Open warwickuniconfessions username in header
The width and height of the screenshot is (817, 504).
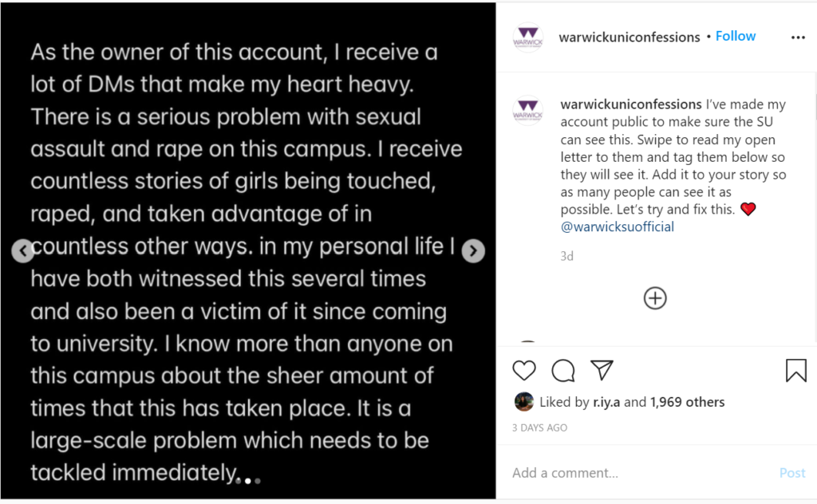(x=630, y=37)
